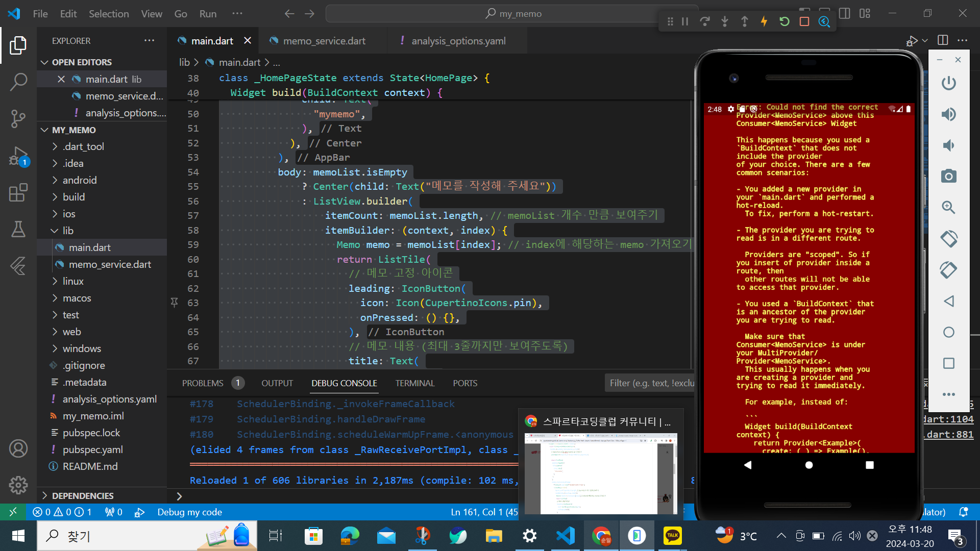Open the File menu

click(40, 14)
